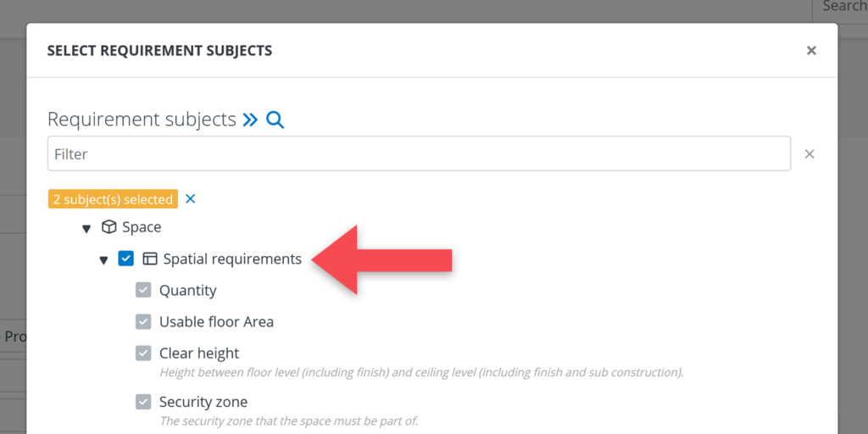Collapse the Space tree node

[x=86, y=228]
